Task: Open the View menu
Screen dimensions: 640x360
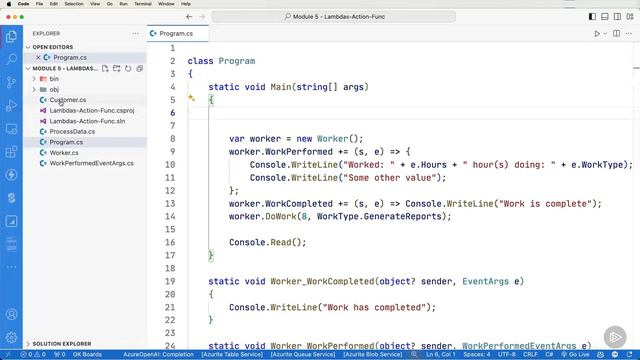Action: point(95,4)
